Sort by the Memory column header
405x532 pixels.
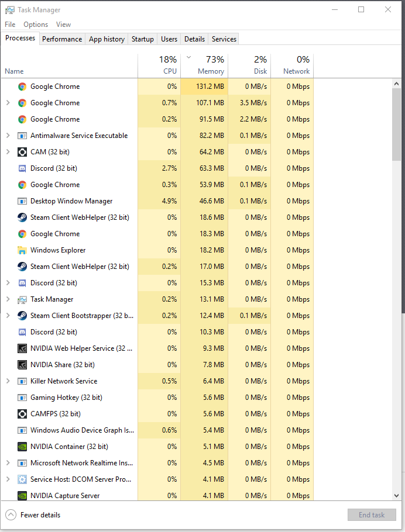click(x=204, y=65)
